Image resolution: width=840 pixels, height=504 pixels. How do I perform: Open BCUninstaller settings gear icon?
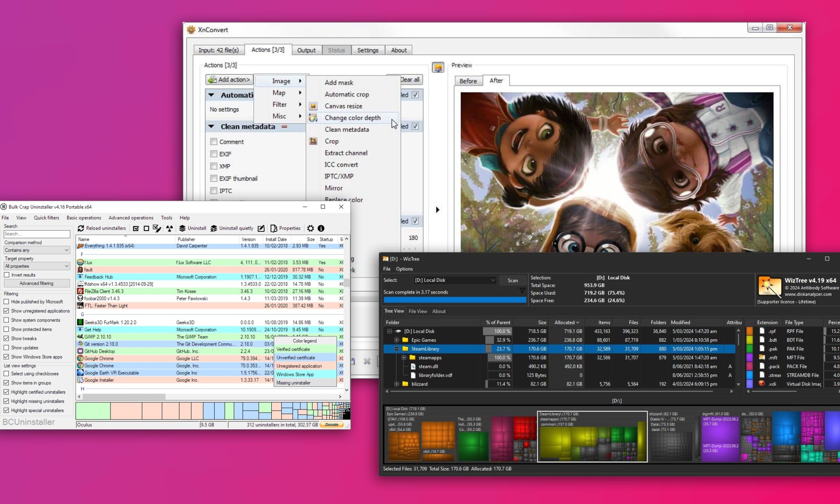click(x=310, y=228)
